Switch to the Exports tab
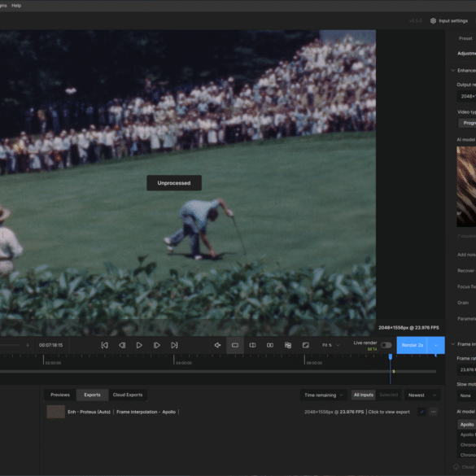 pyautogui.click(x=92, y=395)
